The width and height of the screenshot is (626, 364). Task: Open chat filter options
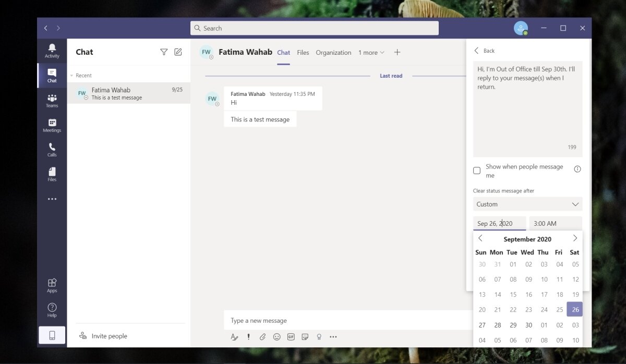tap(164, 52)
